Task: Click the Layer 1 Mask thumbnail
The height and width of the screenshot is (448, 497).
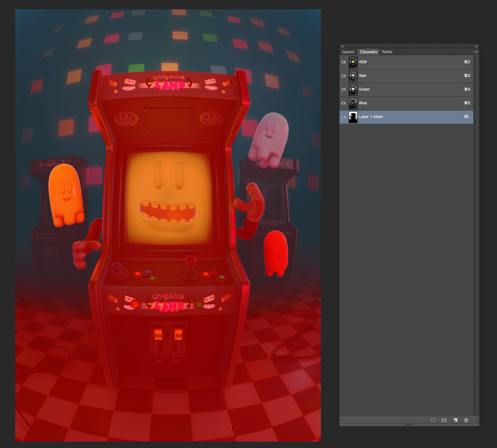Action: (x=353, y=117)
